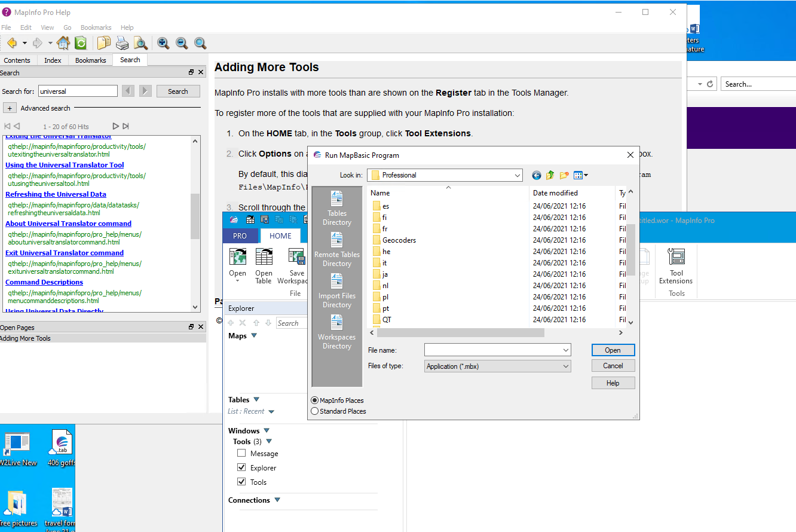This screenshot has height=532, width=796.
Task: Expand the Advanced search plus button
Action: tap(10, 108)
